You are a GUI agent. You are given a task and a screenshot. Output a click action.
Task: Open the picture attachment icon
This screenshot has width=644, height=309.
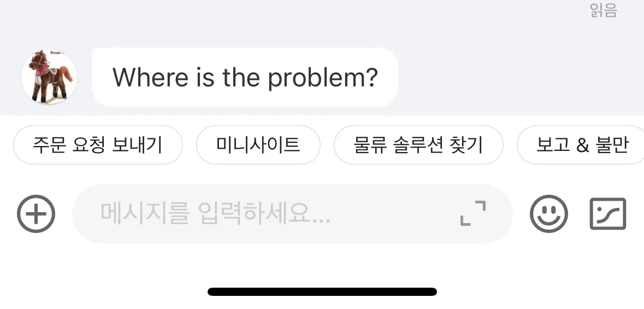608,213
